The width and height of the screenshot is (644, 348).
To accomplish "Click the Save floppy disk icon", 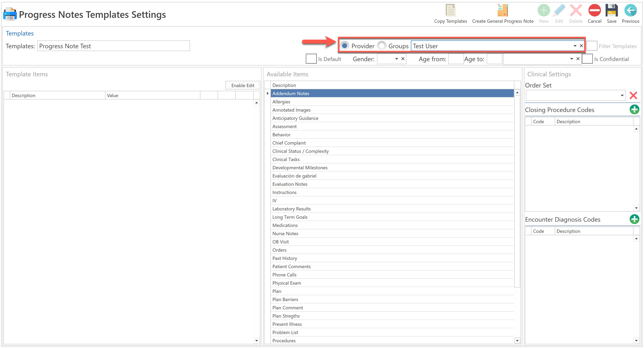I will (611, 11).
